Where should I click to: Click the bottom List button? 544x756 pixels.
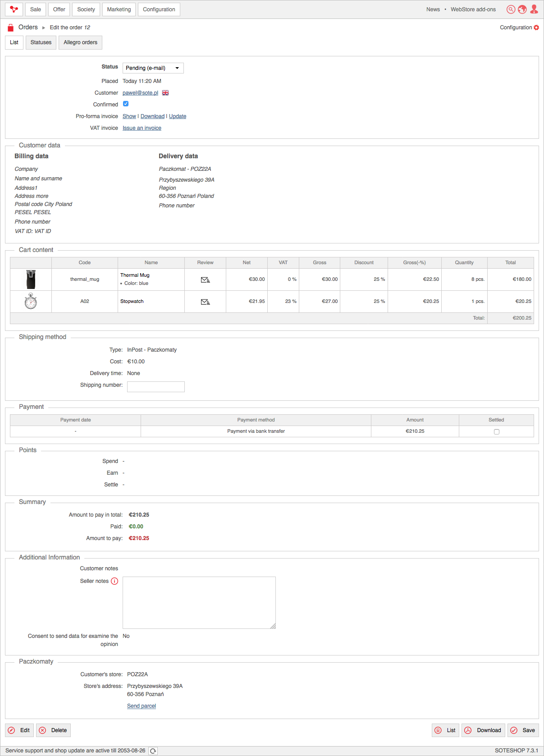click(x=445, y=730)
